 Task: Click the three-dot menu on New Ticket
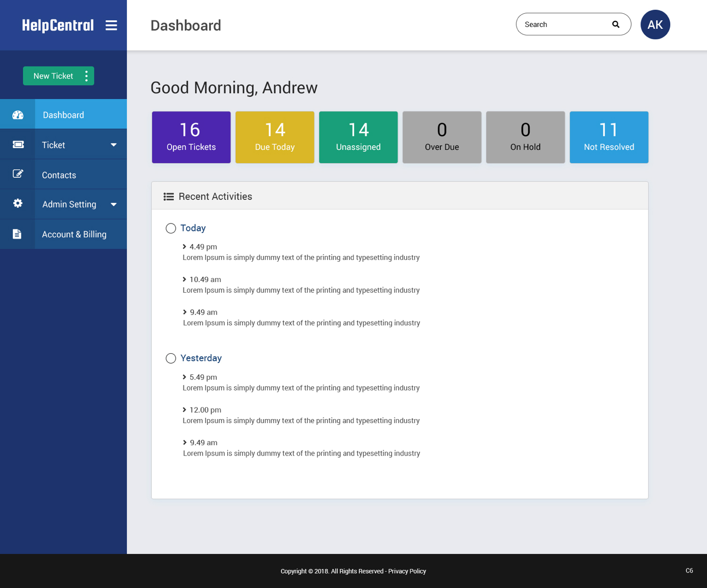tap(86, 76)
